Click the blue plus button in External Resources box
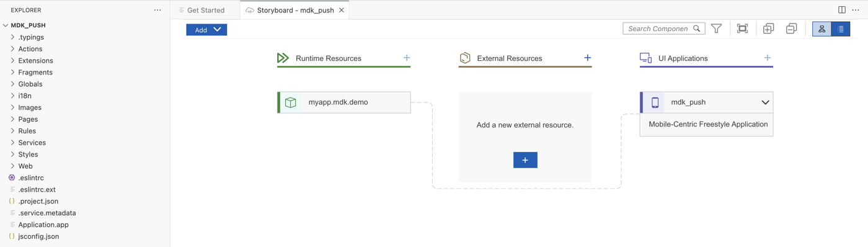 pos(525,160)
